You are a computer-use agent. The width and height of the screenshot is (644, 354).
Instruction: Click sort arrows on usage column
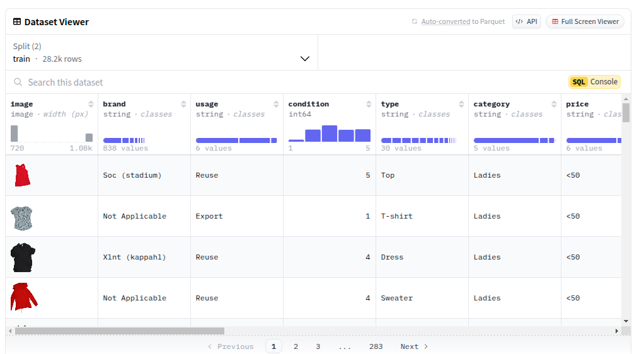coord(276,105)
